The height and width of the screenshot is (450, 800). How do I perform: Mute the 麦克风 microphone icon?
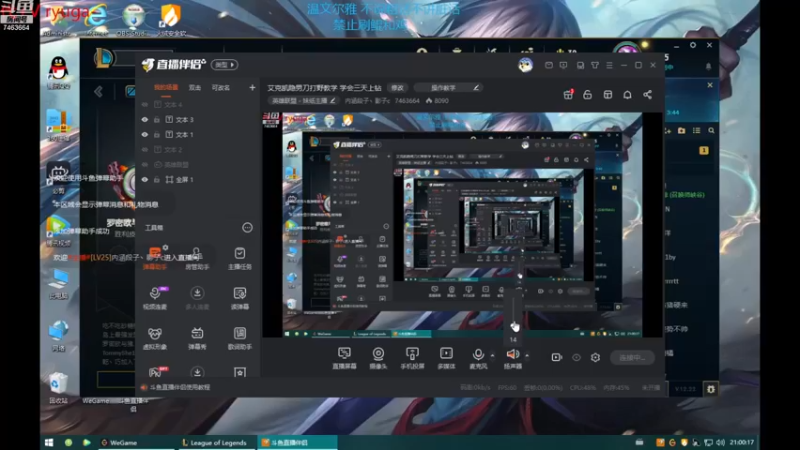[478, 354]
